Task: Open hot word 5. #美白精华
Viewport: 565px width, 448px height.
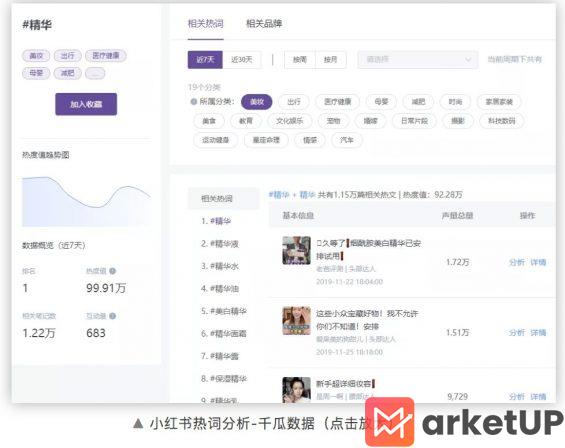Action: click(x=224, y=311)
